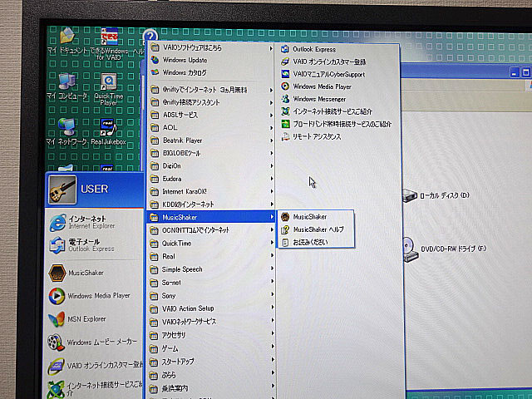Open VAIO Manual CyberSupport
This screenshot has height=399, width=532.
(323, 74)
